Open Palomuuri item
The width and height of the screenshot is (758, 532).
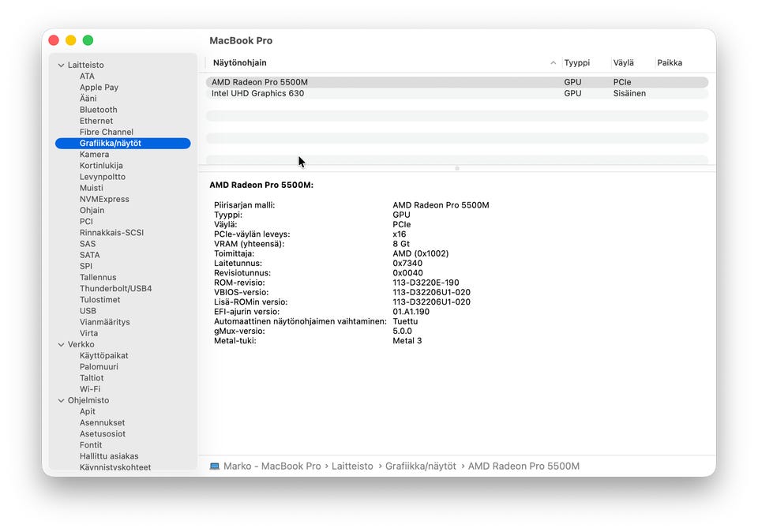pyautogui.click(x=99, y=367)
